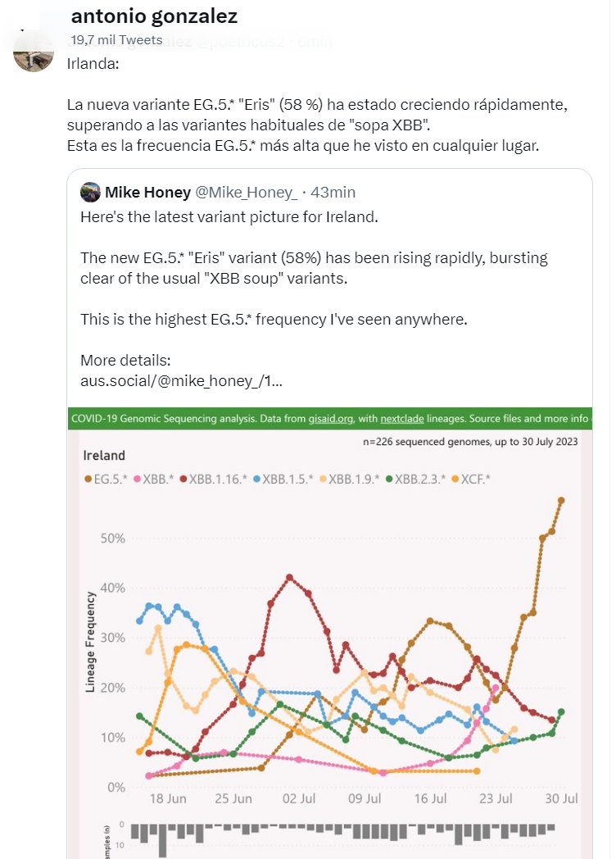This screenshot has height=859, width=616.
Task: Open the gisaid.org link
Action: tap(332, 419)
